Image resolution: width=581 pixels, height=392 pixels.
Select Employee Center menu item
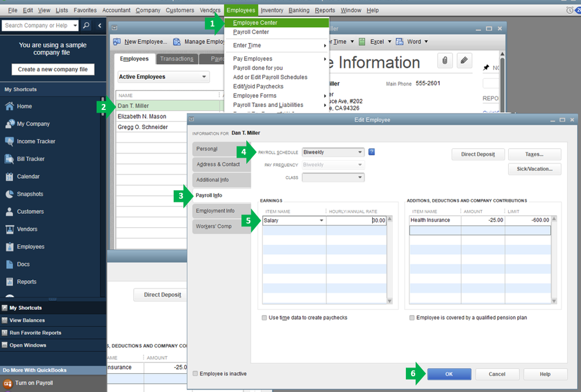(x=277, y=23)
